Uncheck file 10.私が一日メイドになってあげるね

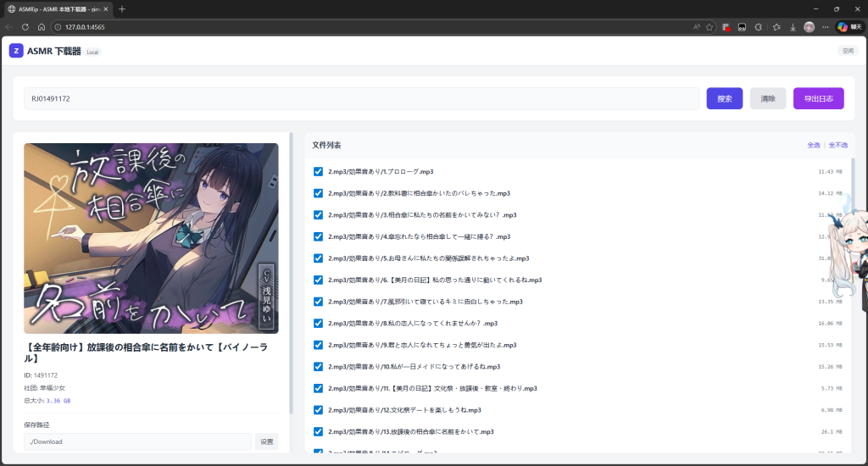(x=319, y=366)
